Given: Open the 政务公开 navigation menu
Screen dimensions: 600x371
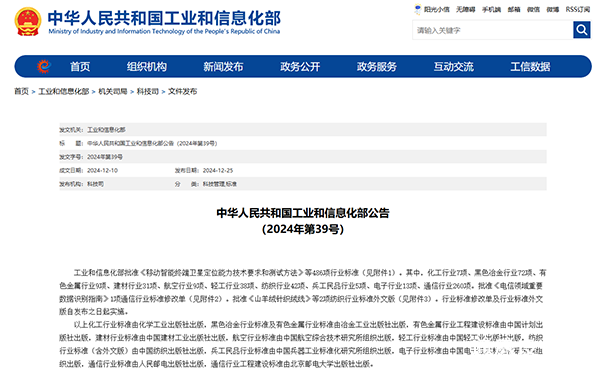Looking at the screenshot, I should 300,67.
